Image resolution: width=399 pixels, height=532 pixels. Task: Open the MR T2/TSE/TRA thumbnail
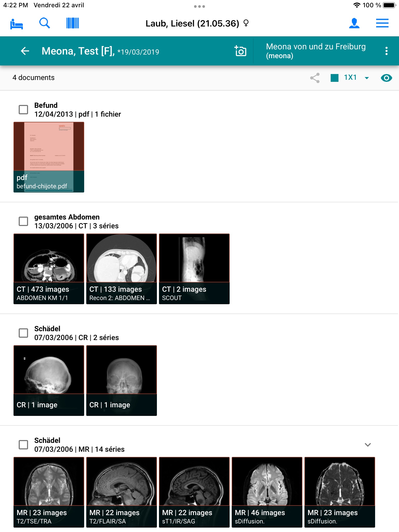click(49, 492)
